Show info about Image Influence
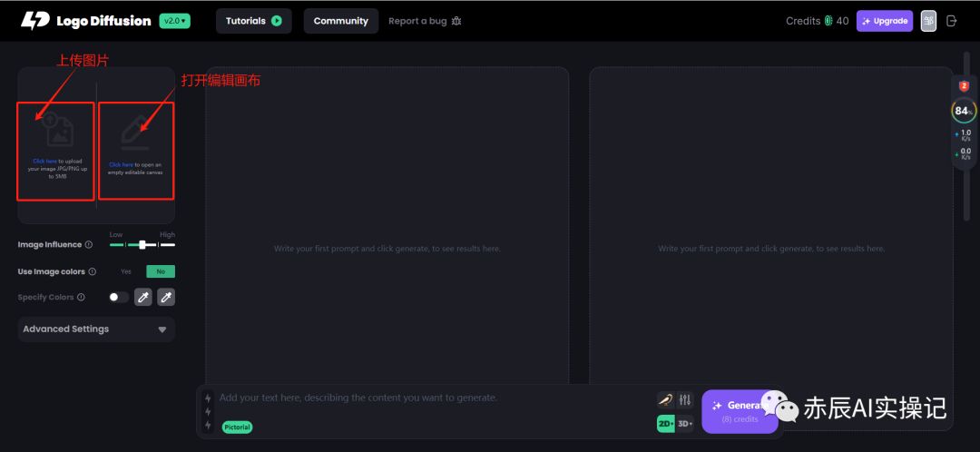This screenshot has height=452, width=980. (89, 244)
